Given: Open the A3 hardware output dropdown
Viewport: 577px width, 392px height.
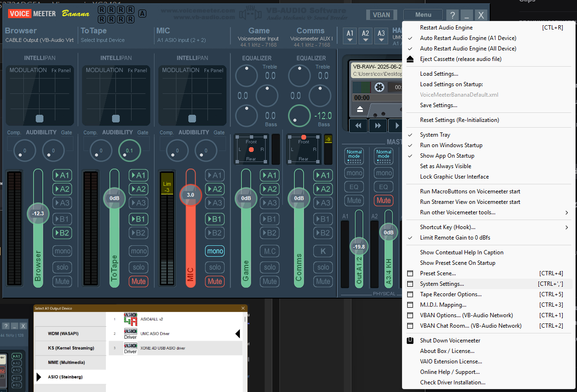Looking at the screenshot, I should [x=381, y=36].
